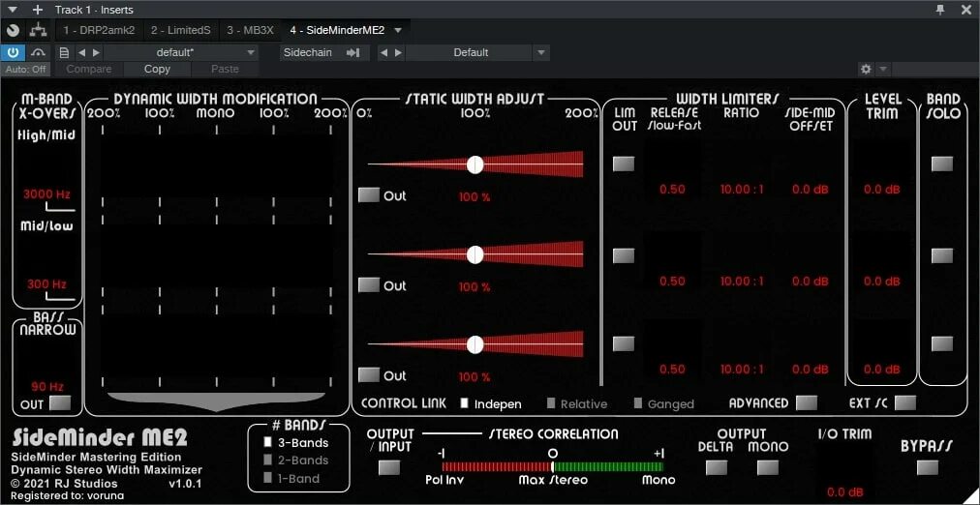This screenshot has height=505, width=980.
Task: Toggle the plugin power button
Action: click(13, 52)
